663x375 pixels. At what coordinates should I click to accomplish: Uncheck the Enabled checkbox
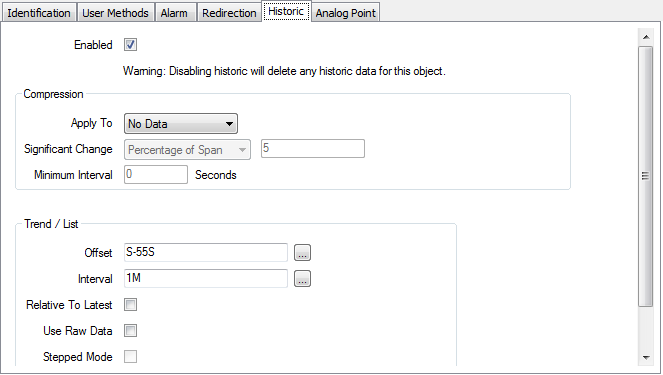(130, 44)
